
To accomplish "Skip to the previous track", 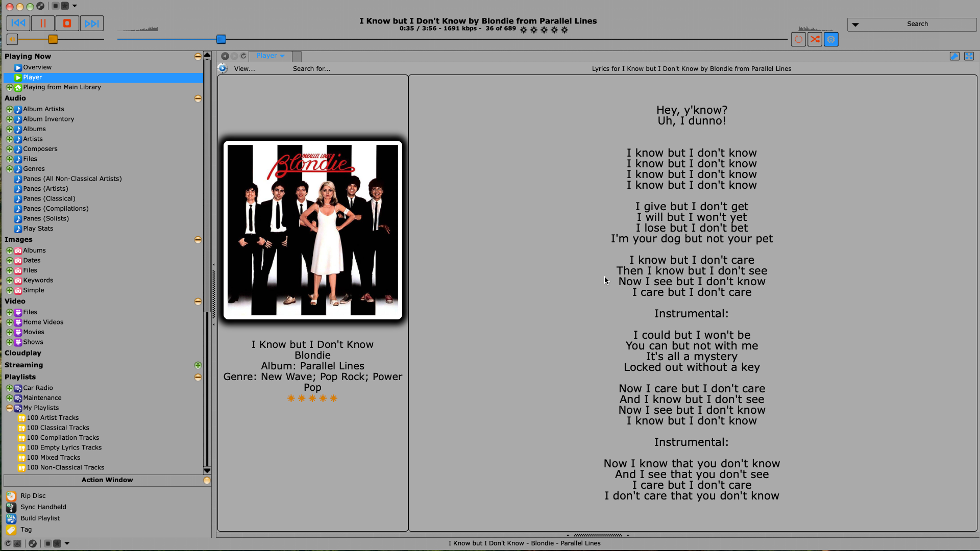I will click(x=18, y=23).
